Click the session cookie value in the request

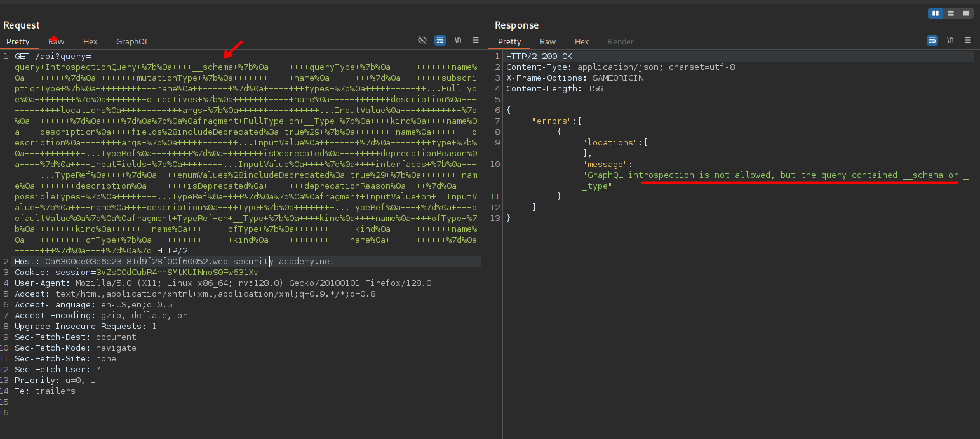(177, 273)
